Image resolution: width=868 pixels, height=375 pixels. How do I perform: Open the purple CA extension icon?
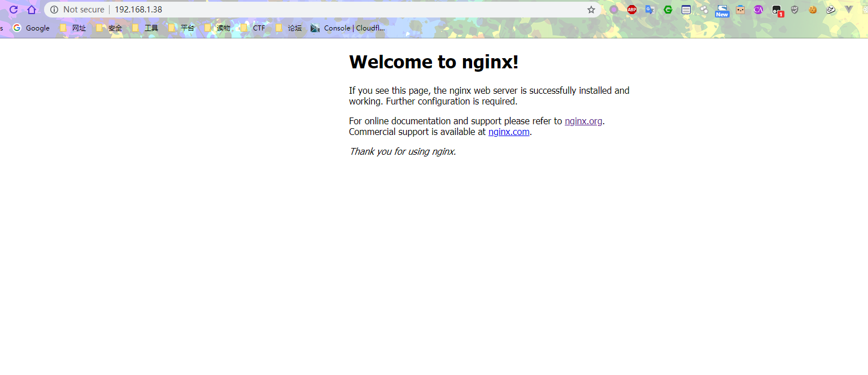tap(758, 10)
